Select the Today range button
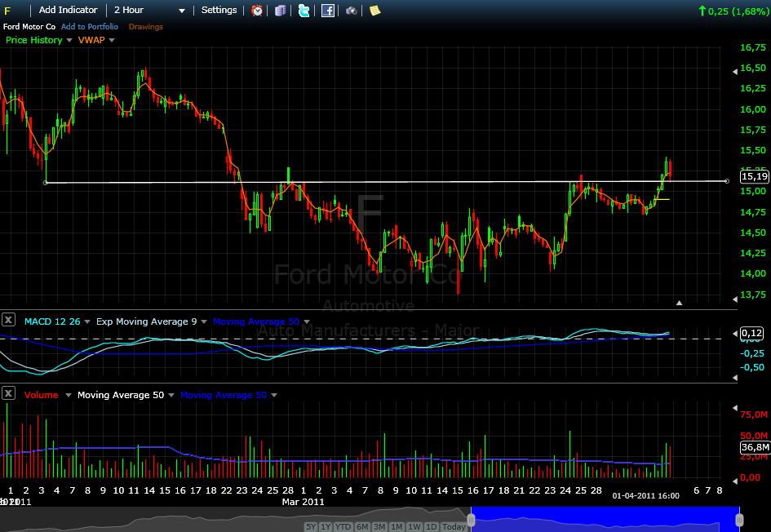Image resolution: width=771 pixels, height=532 pixels. pos(454,526)
